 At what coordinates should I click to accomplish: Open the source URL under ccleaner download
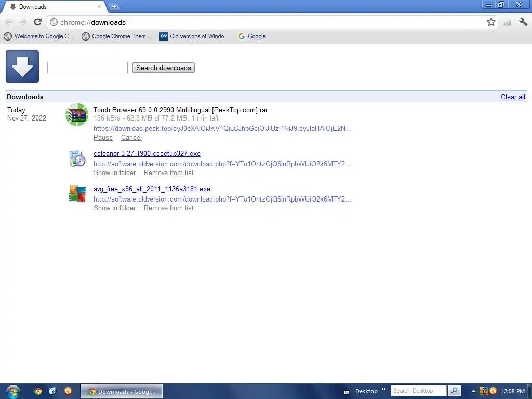222,164
